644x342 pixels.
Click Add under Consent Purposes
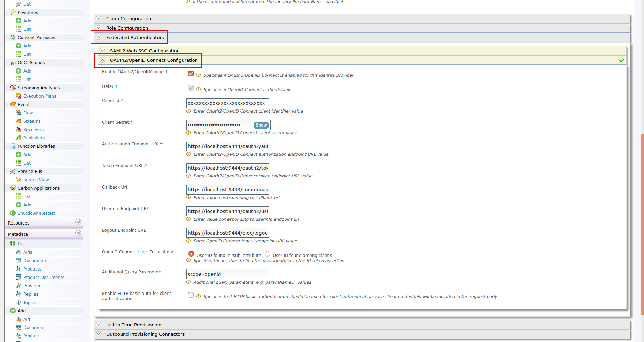27,46
